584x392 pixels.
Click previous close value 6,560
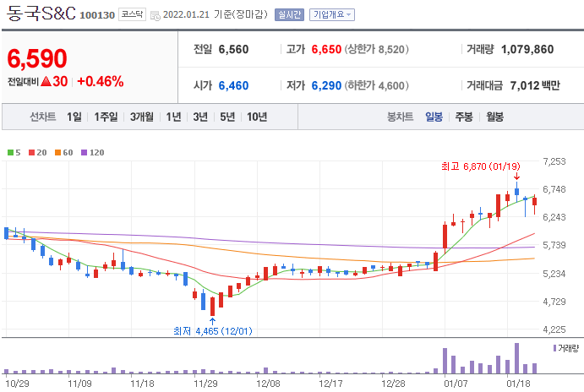coord(233,49)
